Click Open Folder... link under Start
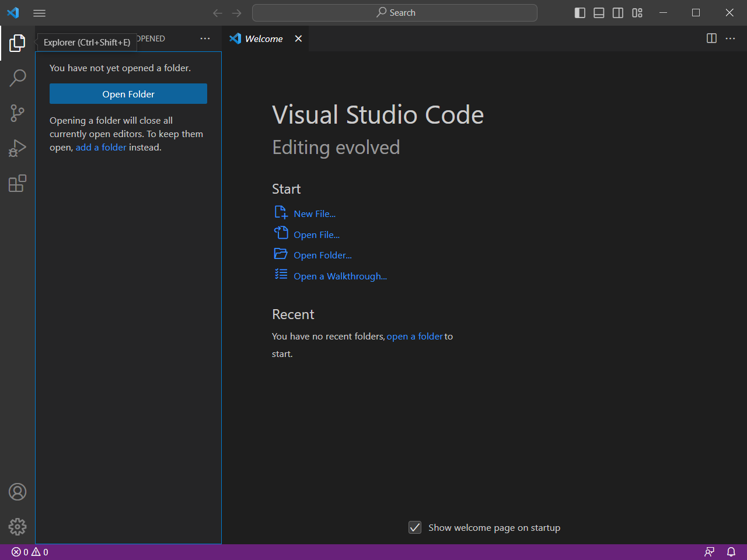The image size is (747, 560). (x=323, y=255)
